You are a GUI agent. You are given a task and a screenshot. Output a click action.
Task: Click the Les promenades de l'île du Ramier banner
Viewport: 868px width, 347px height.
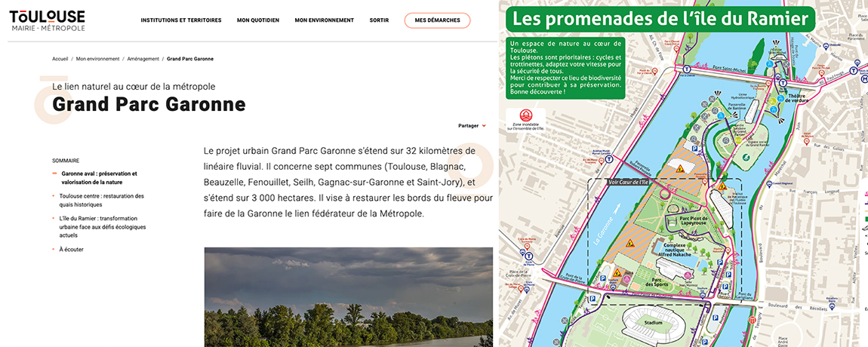click(x=660, y=19)
